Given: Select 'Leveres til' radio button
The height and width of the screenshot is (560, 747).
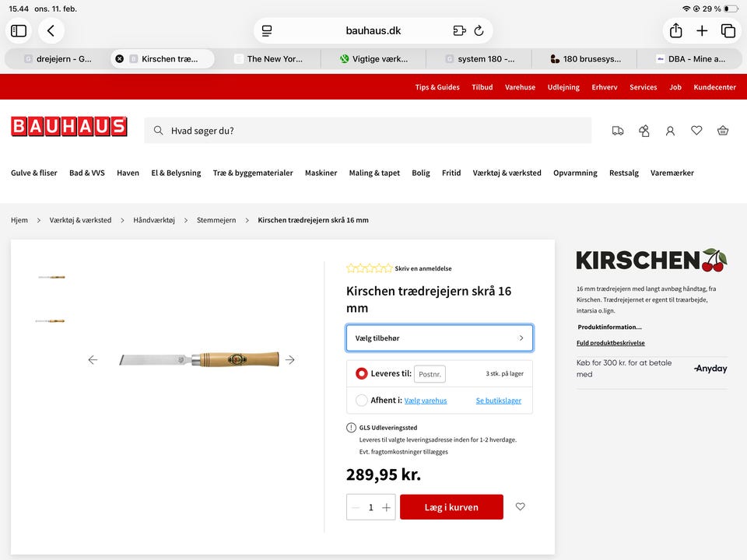Looking at the screenshot, I should coord(362,374).
